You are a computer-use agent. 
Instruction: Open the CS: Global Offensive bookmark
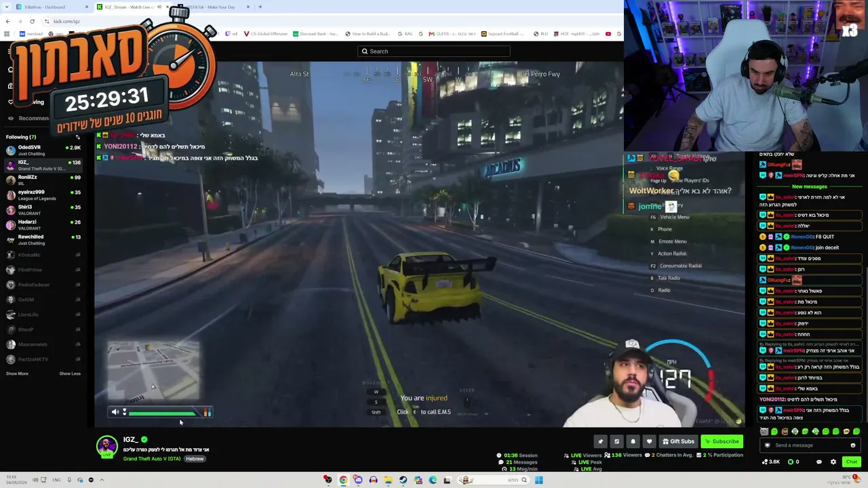coord(265,34)
